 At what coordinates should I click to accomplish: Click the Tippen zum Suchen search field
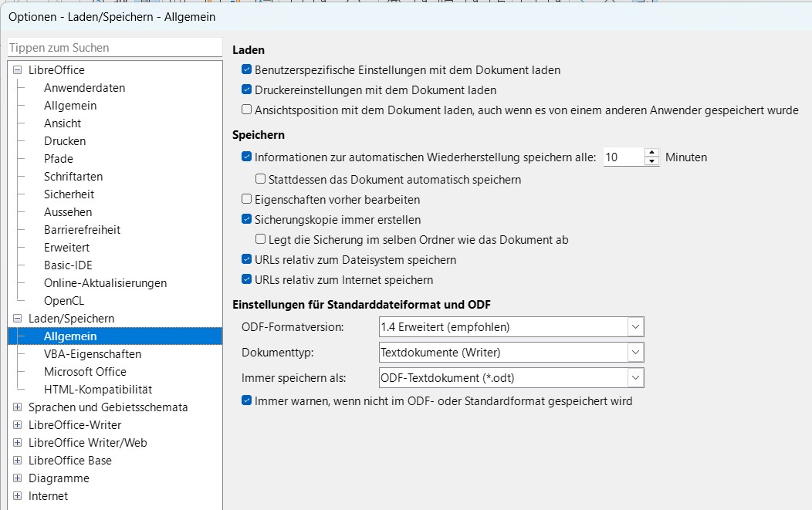coord(115,48)
